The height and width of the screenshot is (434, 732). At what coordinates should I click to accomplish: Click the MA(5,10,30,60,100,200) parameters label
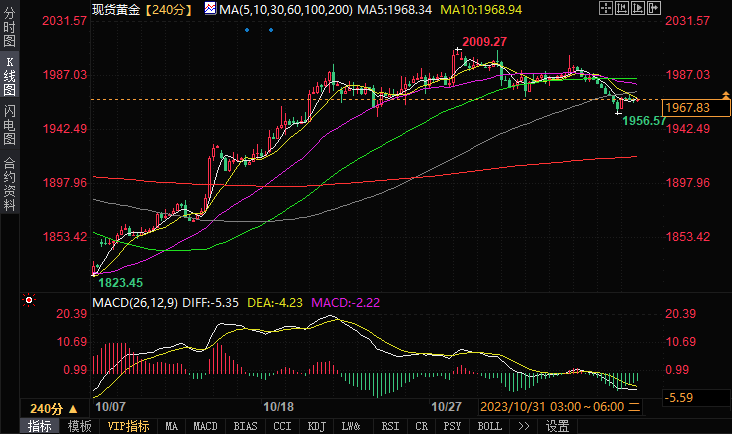286,9
